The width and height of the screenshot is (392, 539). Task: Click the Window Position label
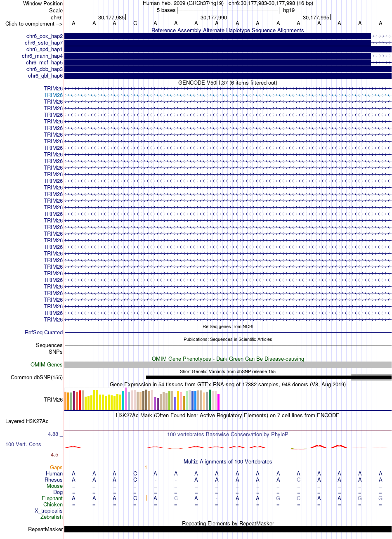[43, 3]
